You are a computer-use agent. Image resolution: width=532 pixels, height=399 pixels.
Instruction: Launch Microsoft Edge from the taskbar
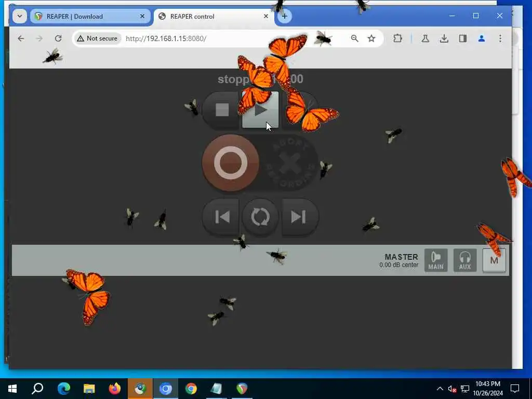63,389
